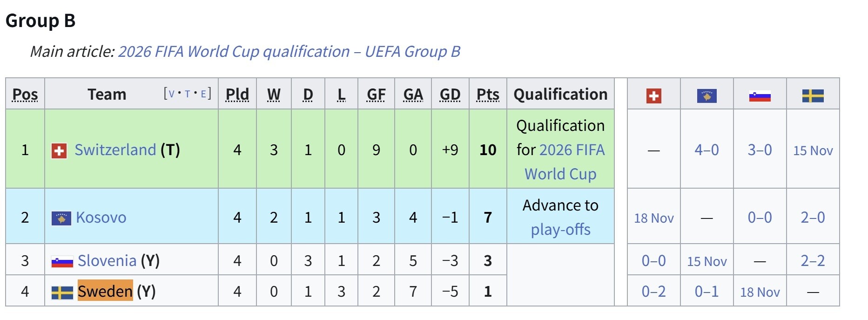Click Kosovo flag in results matrix header

click(x=707, y=96)
